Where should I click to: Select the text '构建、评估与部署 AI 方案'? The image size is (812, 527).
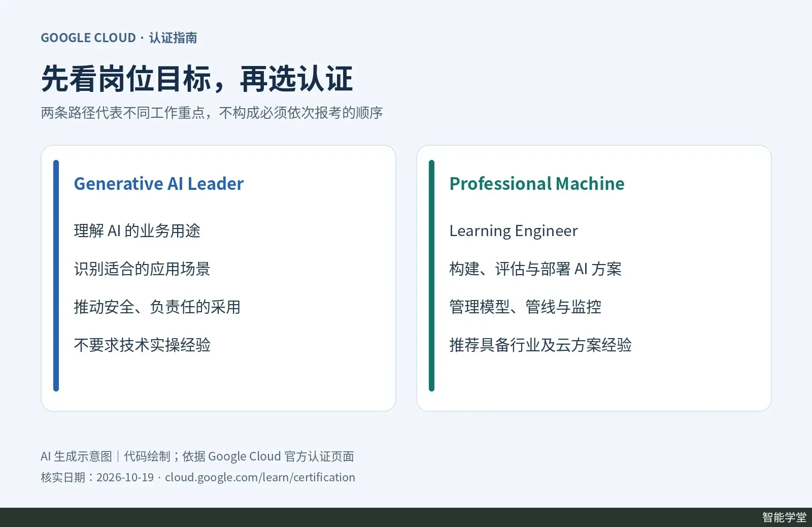click(535, 269)
